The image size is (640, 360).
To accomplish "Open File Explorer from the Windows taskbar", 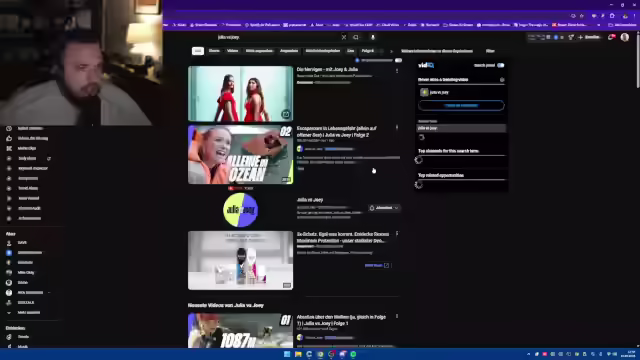I will (298, 354).
